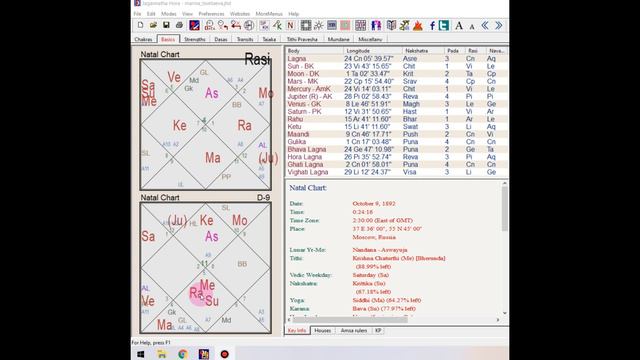The height and width of the screenshot is (360, 640).
Task: Click the Nakshatra column header
Action: pyautogui.click(x=423, y=51)
